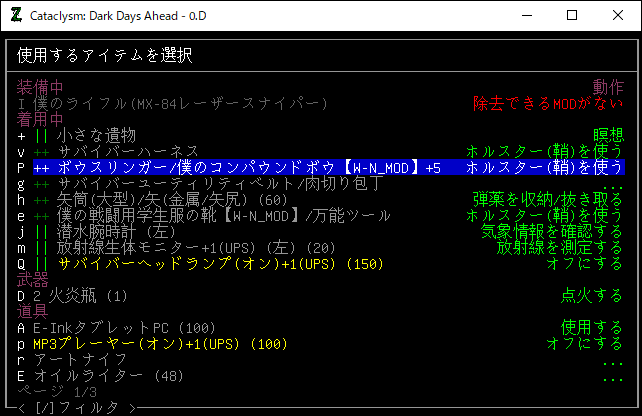The width and height of the screenshot is (642, 416).
Task: Click the ++ marker beside 僕の戦闘用学生服の靴
Action: (41, 215)
